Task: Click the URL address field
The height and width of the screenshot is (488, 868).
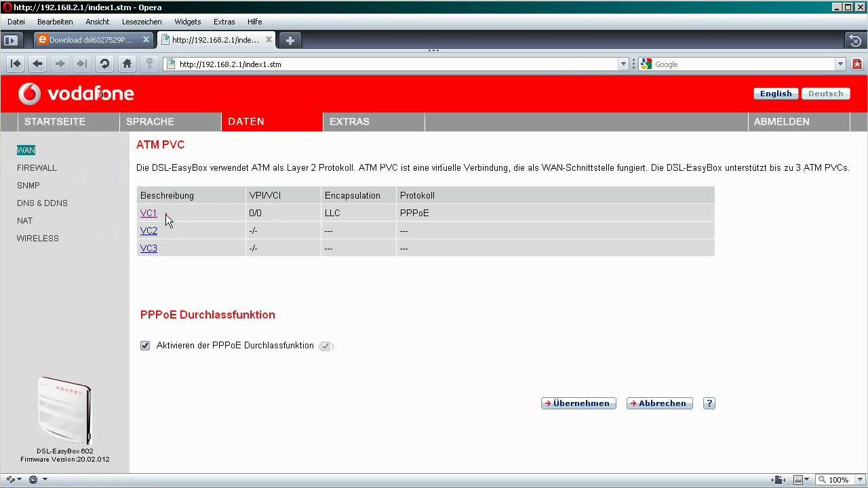Action: pos(397,64)
